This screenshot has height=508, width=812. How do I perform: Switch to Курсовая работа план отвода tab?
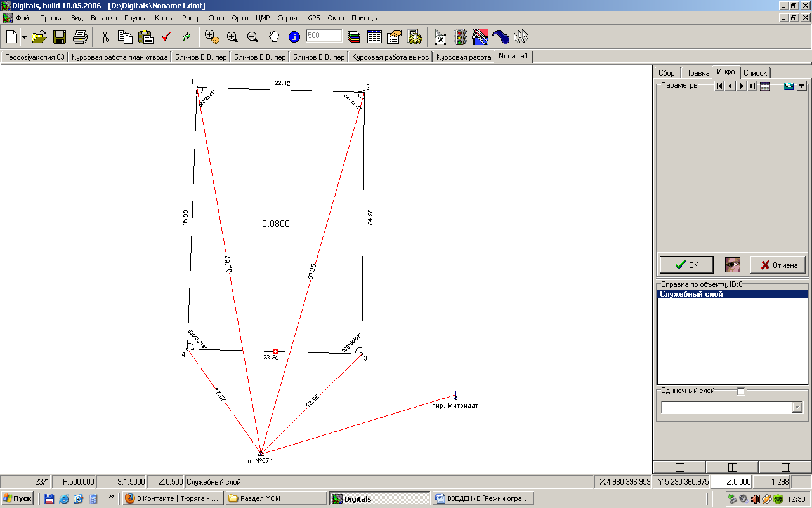pyautogui.click(x=119, y=57)
